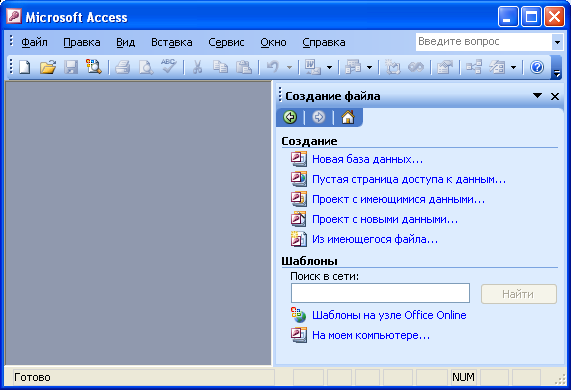Close the Создание файла task pane
This screenshot has width=571, height=390.
click(x=555, y=96)
